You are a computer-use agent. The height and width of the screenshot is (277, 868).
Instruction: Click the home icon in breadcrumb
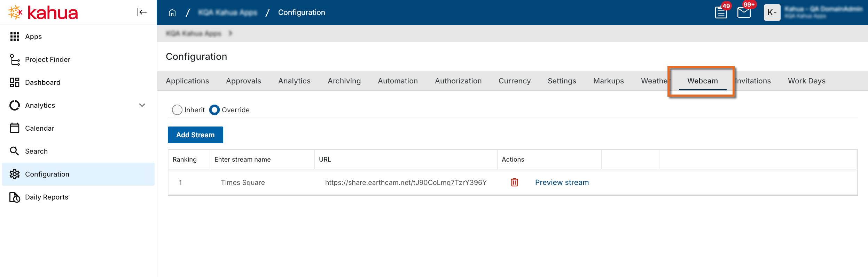tap(172, 13)
